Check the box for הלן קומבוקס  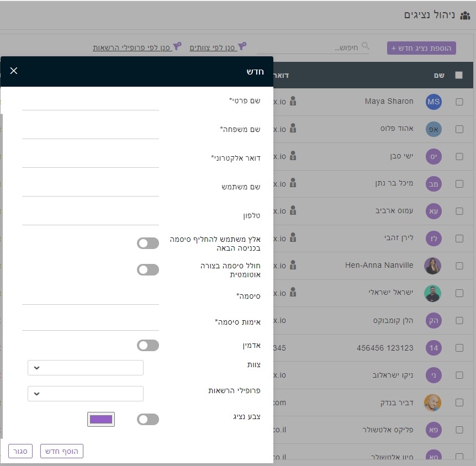pyautogui.click(x=459, y=321)
